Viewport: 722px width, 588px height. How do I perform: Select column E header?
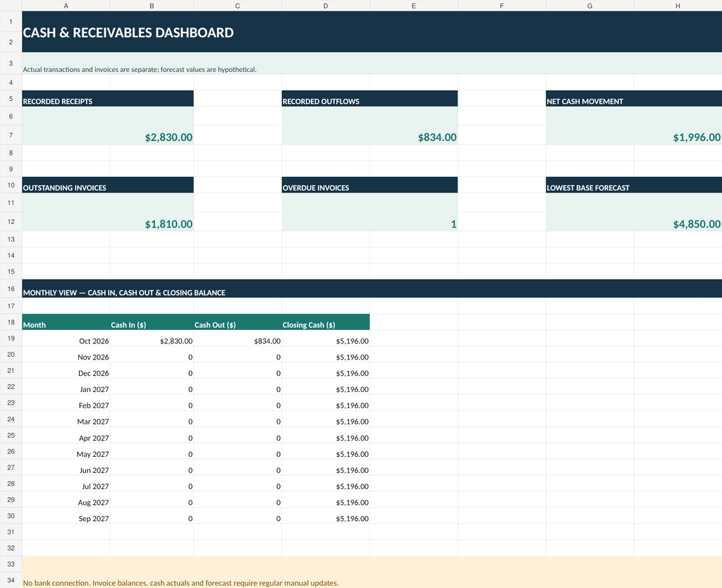413,6
